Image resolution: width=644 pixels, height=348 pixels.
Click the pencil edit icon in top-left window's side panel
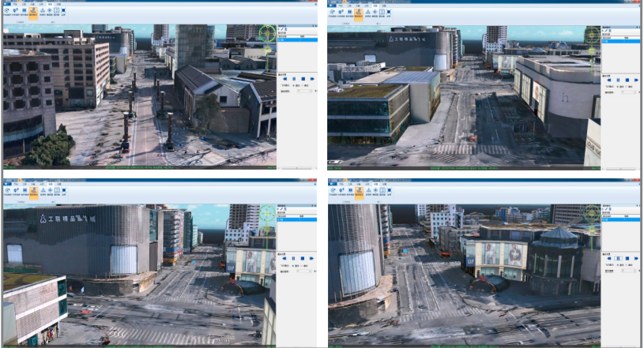coord(282,29)
